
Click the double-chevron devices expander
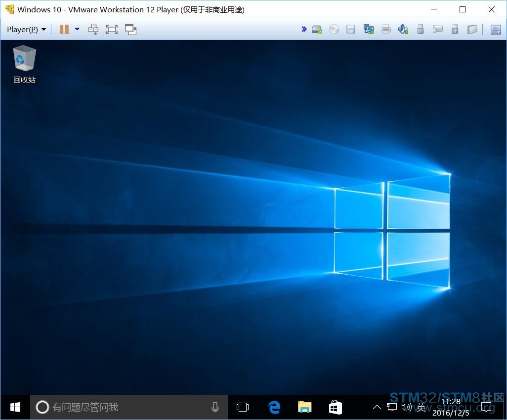pyautogui.click(x=304, y=30)
